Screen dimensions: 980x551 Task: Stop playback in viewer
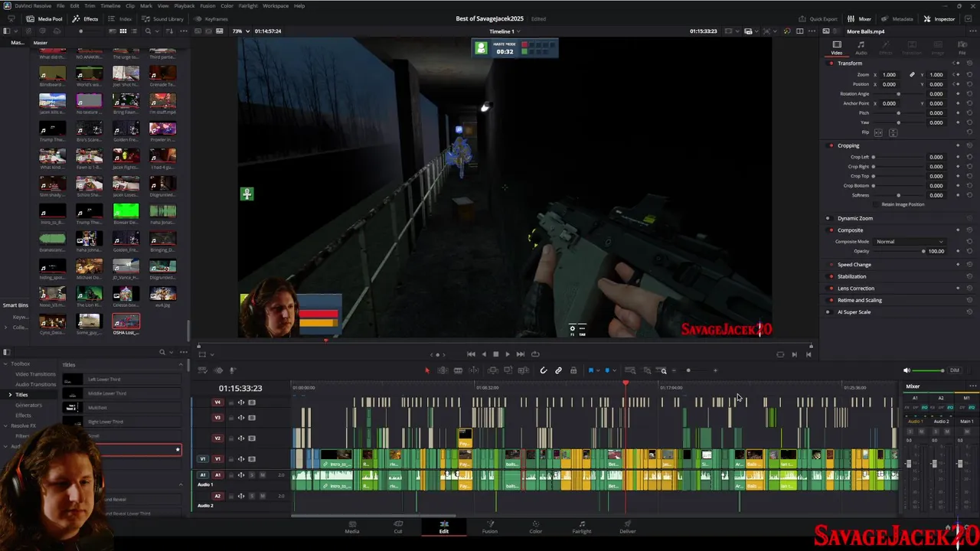495,354
